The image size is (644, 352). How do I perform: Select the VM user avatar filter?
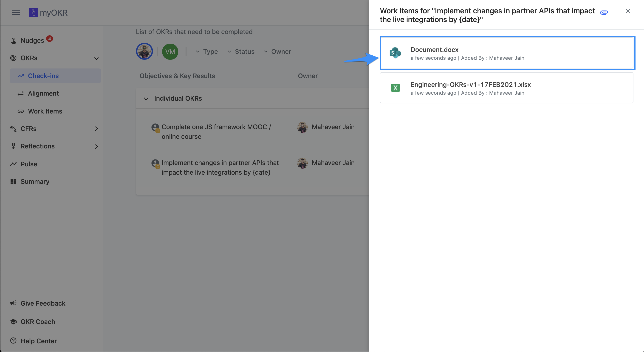[x=170, y=51]
